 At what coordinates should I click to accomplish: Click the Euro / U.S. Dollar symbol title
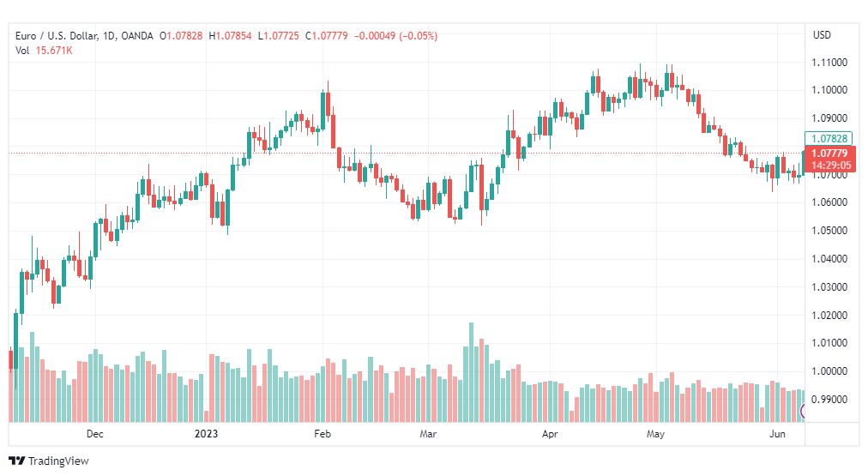point(56,36)
